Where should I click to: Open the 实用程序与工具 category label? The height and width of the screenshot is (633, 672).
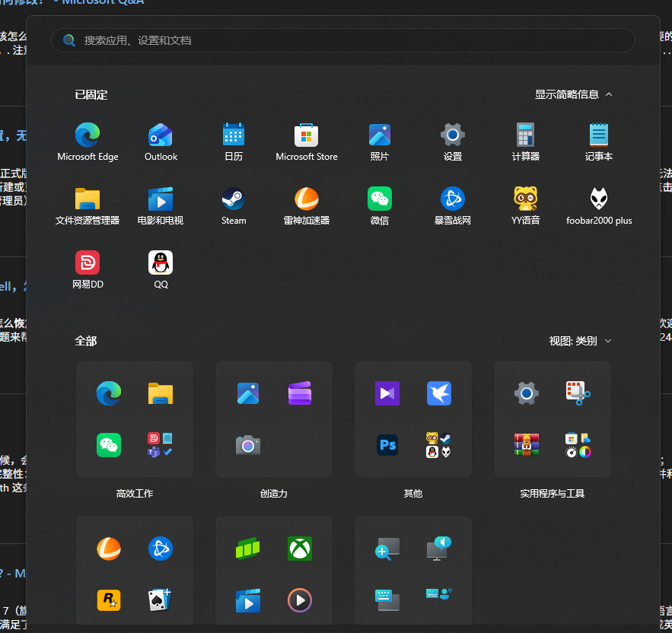[553, 493]
